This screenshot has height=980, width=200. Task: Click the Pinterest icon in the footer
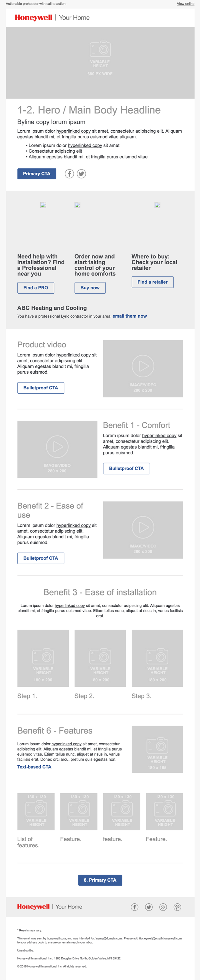[177, 907]
